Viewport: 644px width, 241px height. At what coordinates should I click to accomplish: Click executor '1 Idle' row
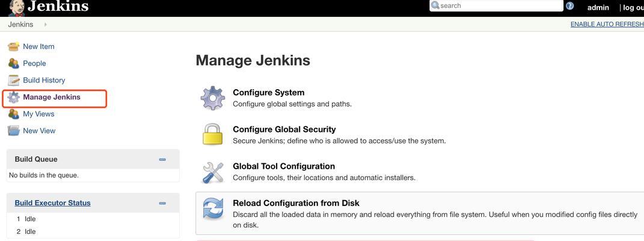(26, 219)
